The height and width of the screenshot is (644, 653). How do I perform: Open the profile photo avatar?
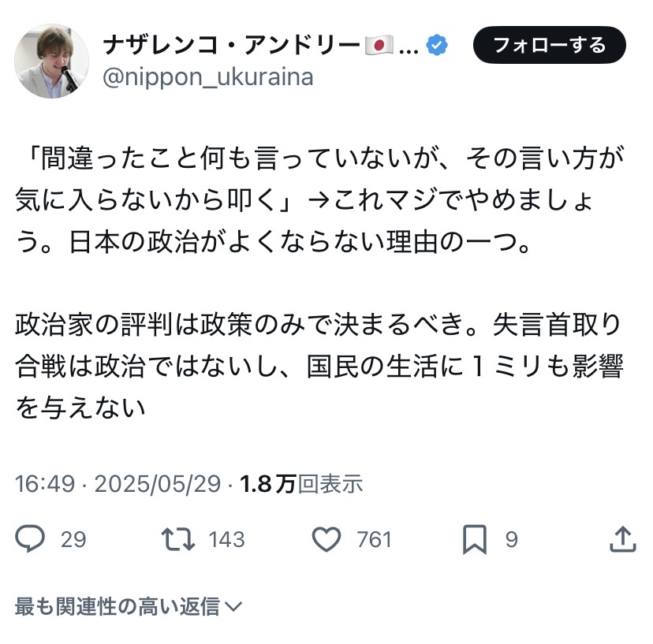(x=52, y=61)
